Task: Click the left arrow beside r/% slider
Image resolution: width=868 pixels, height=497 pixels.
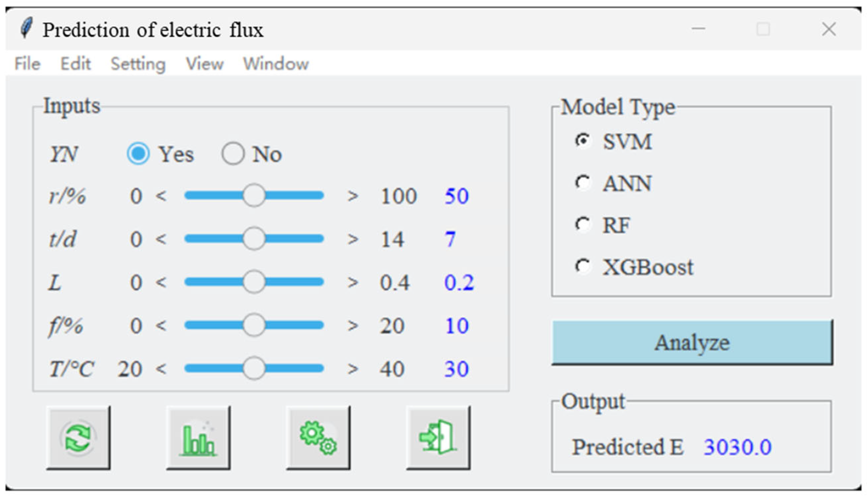Action: click(x=161, y=195)
